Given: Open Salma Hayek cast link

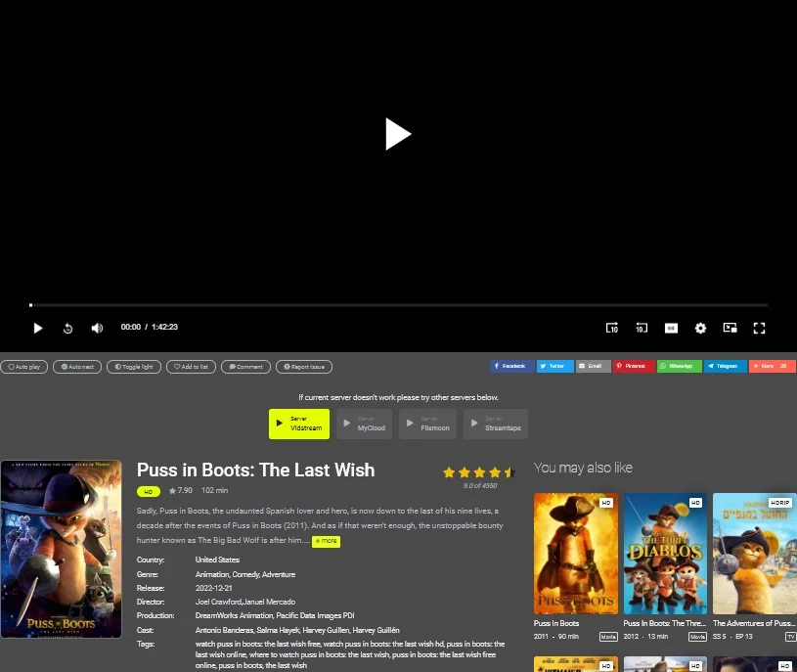Looking at the screenshot, I should pos(278,630).
